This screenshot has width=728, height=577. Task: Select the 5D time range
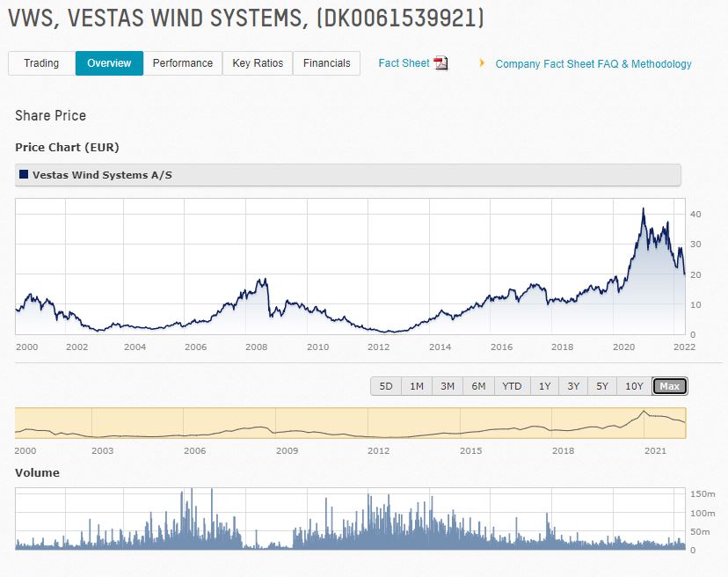coord(386,385)
